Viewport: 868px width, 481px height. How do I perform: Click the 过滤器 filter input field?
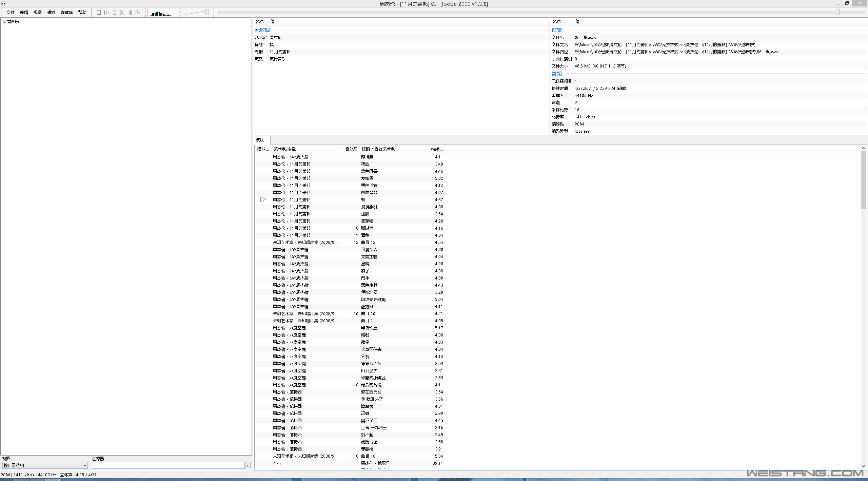[168, 465]
